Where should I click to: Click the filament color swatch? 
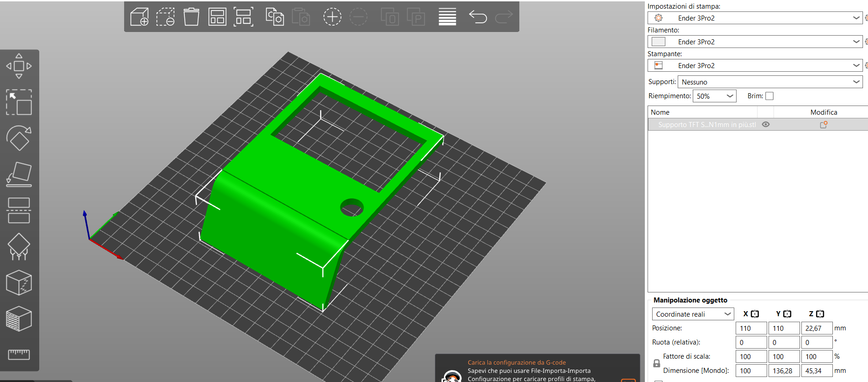coord(659,42)
